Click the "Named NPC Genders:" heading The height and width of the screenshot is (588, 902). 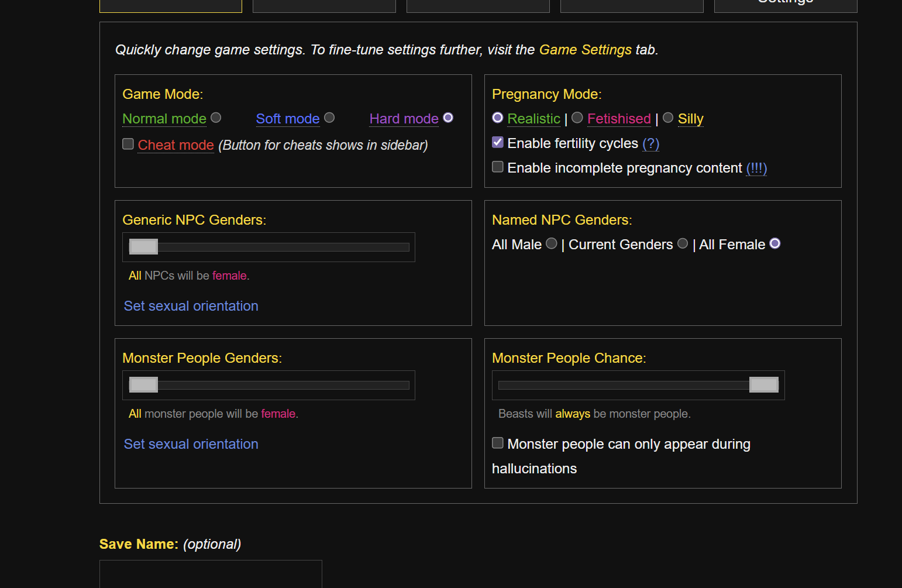coord(562,220)
